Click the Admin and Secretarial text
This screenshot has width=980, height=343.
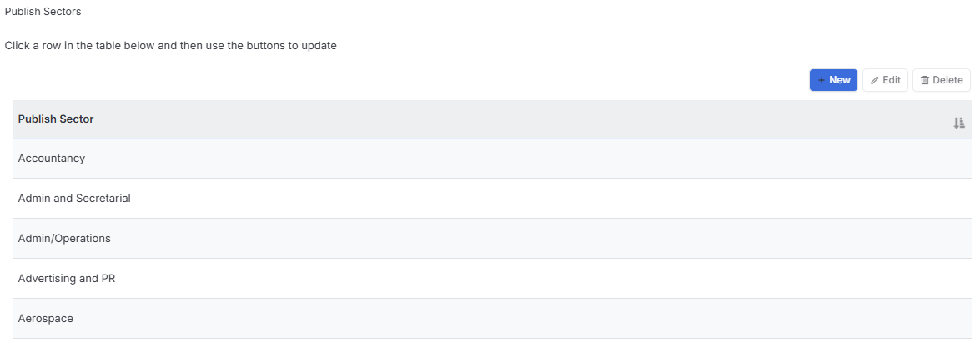click(74, 199)
